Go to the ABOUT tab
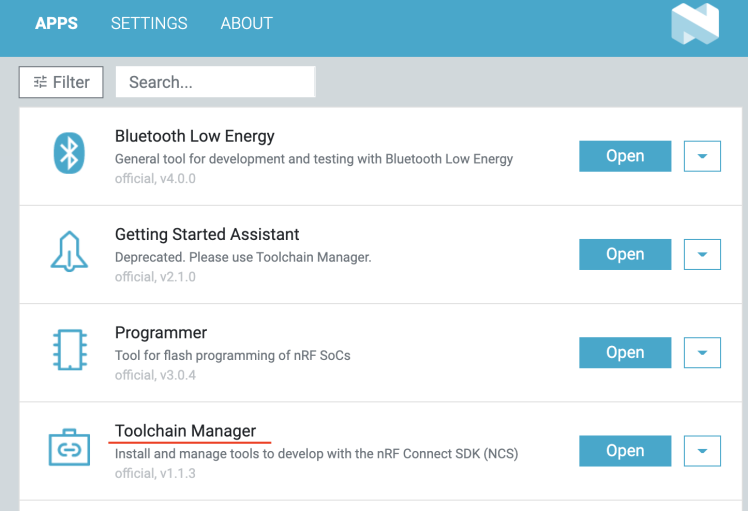 [x=246, y=23]
